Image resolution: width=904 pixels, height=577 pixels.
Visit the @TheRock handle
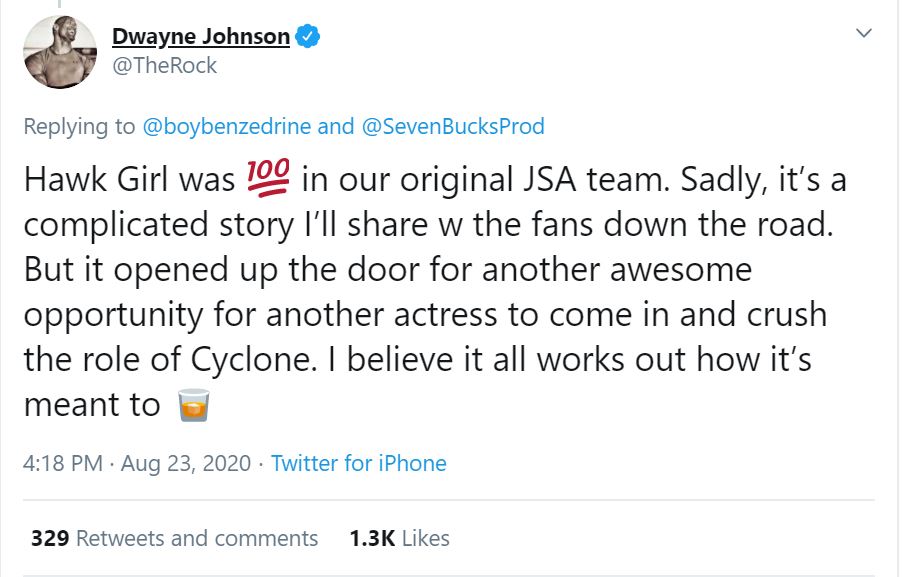pyautogui.click(x=164, y=66)
